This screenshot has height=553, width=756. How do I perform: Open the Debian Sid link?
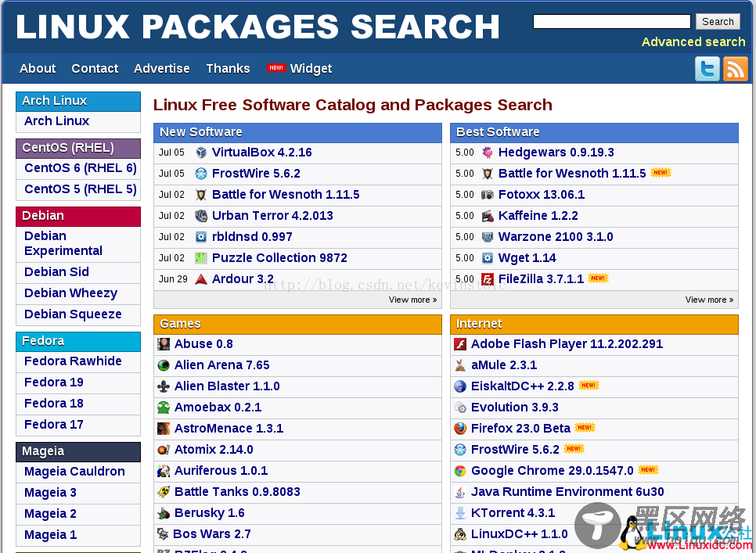click(56, 272)
